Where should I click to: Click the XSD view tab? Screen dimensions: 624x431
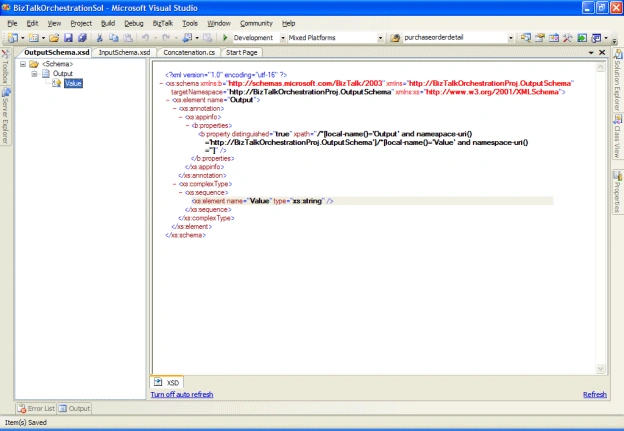pyautogui.click(x=167, y=382)
